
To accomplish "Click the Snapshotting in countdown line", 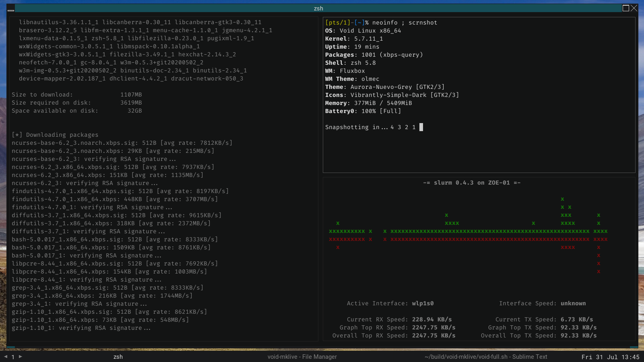I will tap(374, 127).
